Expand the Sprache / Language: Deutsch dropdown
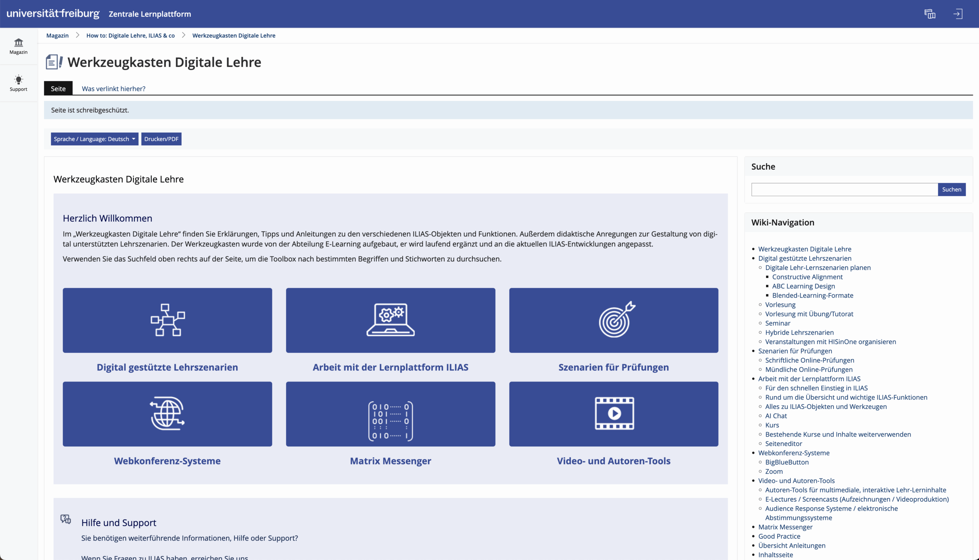Viewport: 979px width, 560px height. pos(94,139)
